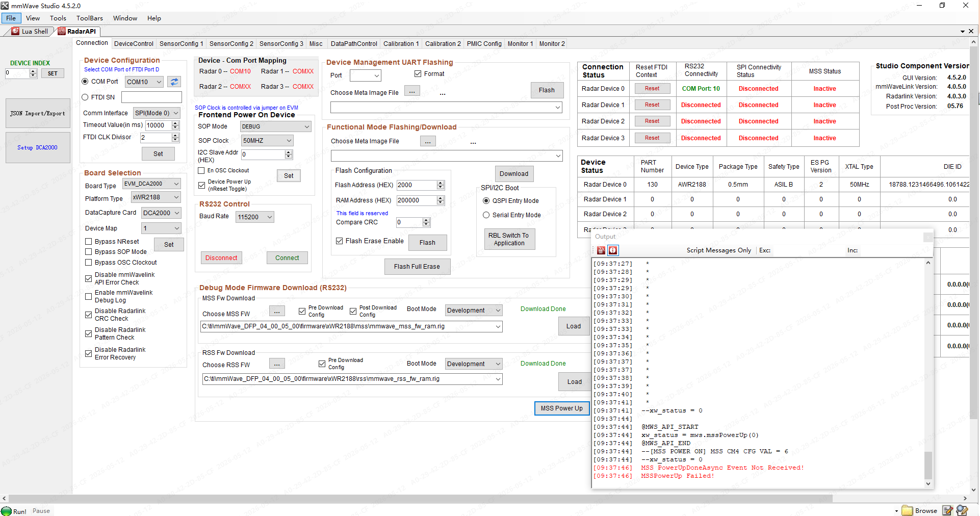Click JSON Import/Export button
The height and width of the screenshot is (516, 980).
tap(38, 114)
